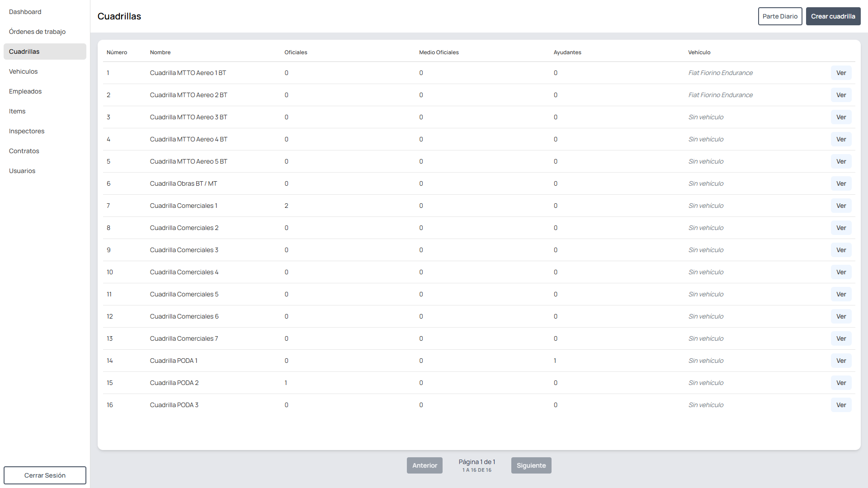The width and height of the screenshot is (868, 488).
Task: Select the name Cuadrilla MTTO Aereo 2 BT
Action: (189, 95)
